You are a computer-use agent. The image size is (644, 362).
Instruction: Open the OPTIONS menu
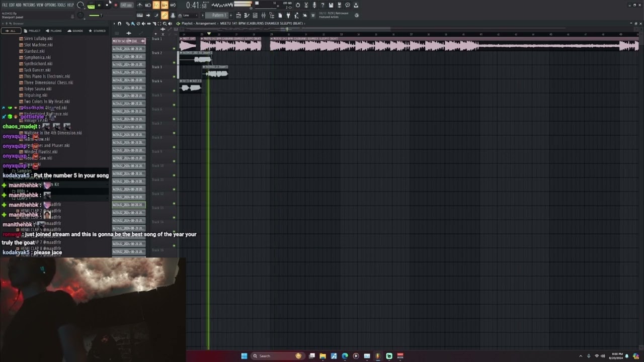[x=50, y=5]
